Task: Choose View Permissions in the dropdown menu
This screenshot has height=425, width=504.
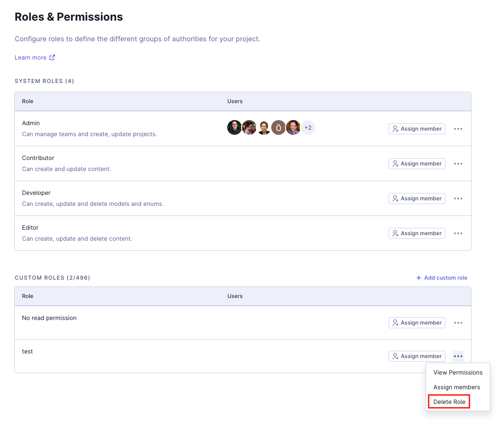Action: click(458, 373)
